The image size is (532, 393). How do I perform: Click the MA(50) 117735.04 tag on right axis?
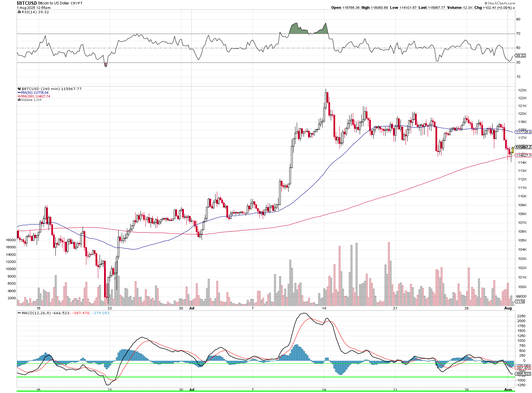[x=524, y=132]
